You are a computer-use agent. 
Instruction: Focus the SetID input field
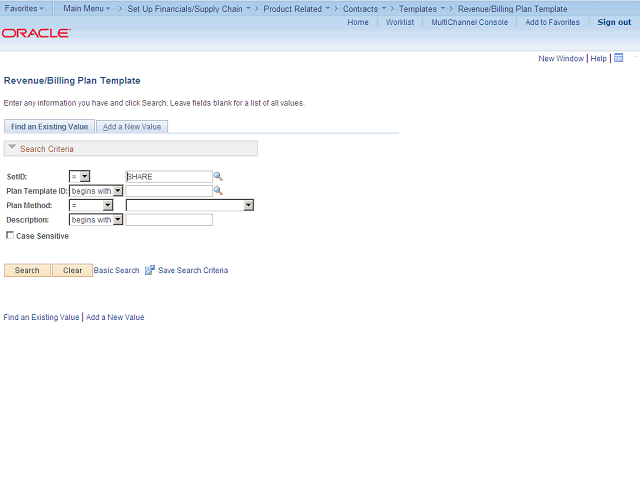169,176
